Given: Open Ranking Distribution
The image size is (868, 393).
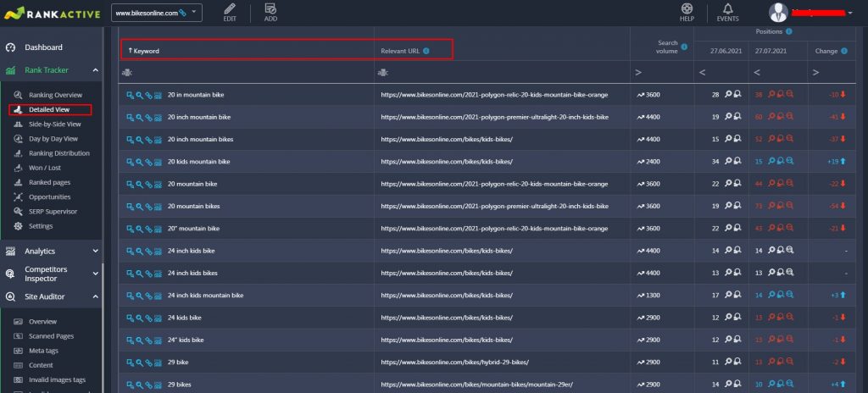Looking at the screenshot, I should click(59, 153).
